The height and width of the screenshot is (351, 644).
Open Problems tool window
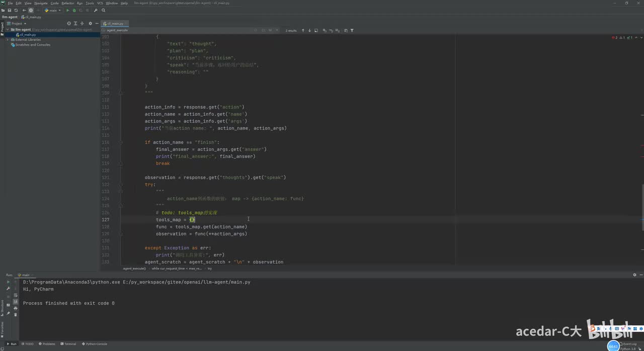(x=47, y=344)
